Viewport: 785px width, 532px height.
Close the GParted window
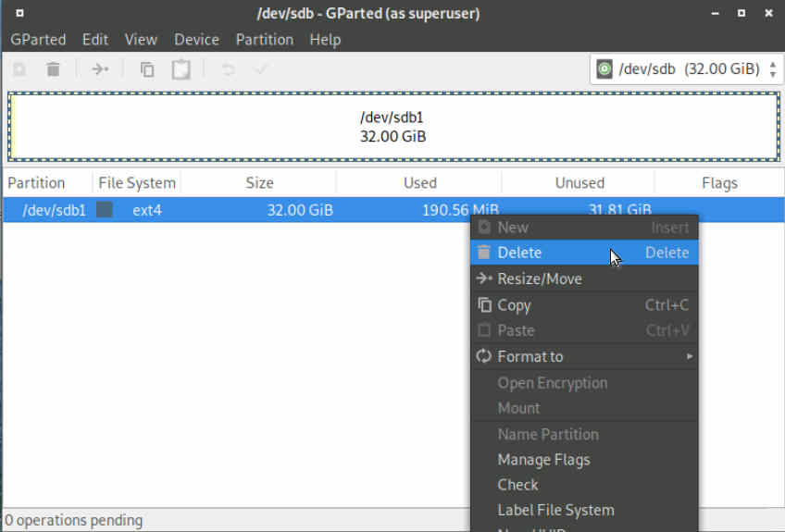point(769,13)
